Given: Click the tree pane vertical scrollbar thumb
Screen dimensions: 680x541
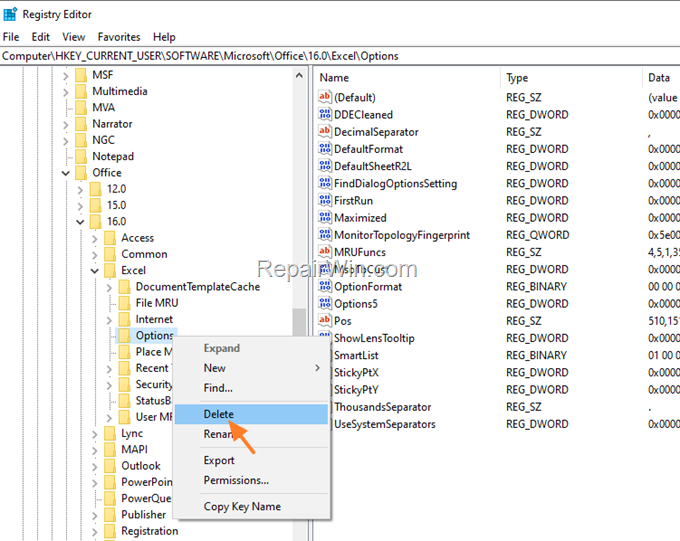Looking at the screenshot, I should (x=299, y=321).
